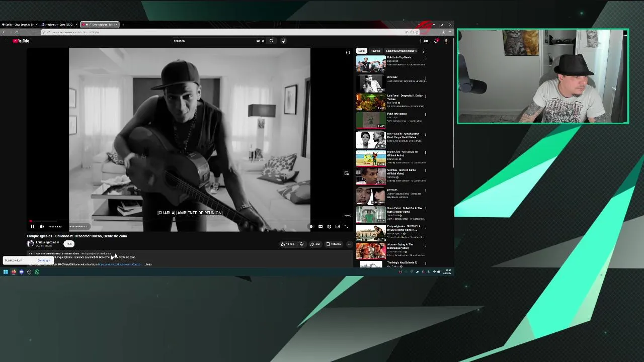Screen dimensions: 644x362
Task: Open options for American Boy video
Action: point(426,134)
